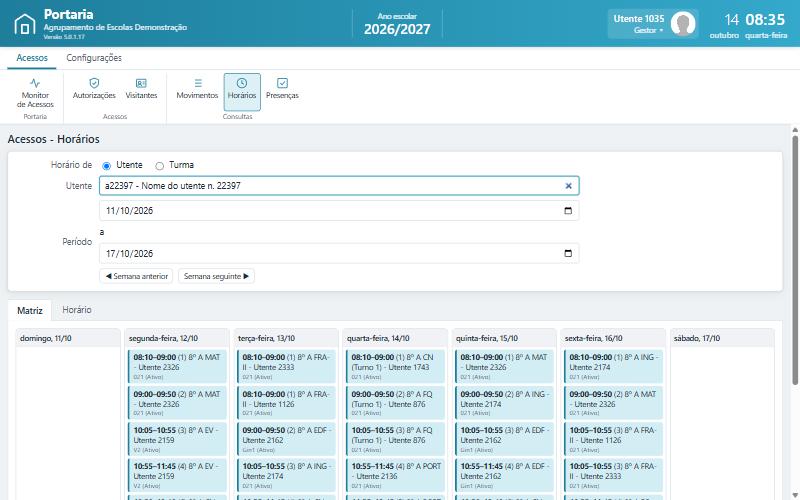Click the quinta-feira, 15/10 column header
This screenshot has width=800, height=500.
504,338
